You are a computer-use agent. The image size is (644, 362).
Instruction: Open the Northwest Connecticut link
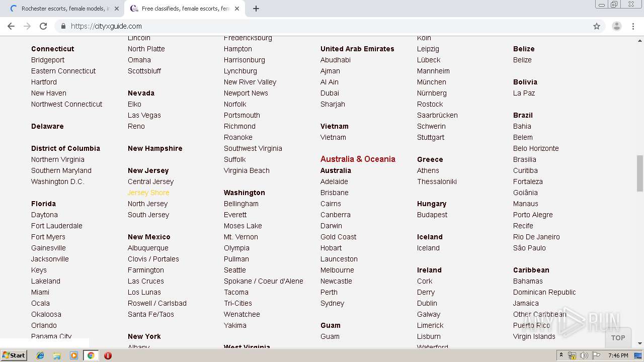click(x=66, y=104)
